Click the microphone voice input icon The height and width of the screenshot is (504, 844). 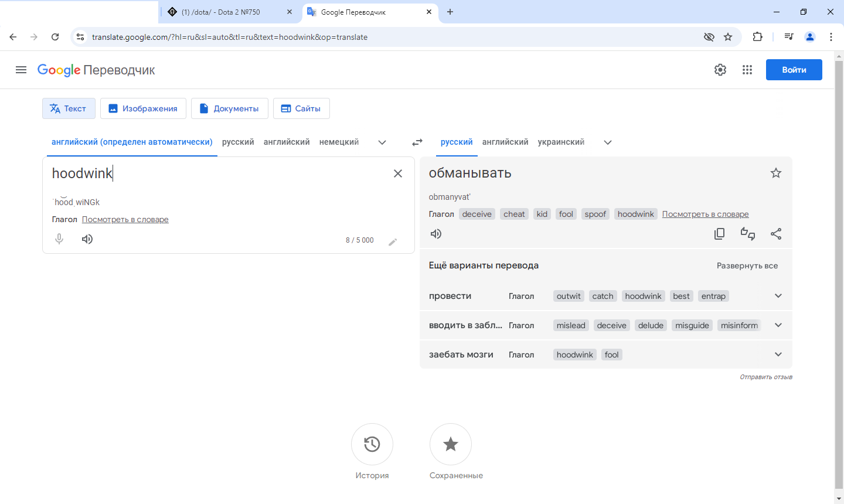click(59, 239)
